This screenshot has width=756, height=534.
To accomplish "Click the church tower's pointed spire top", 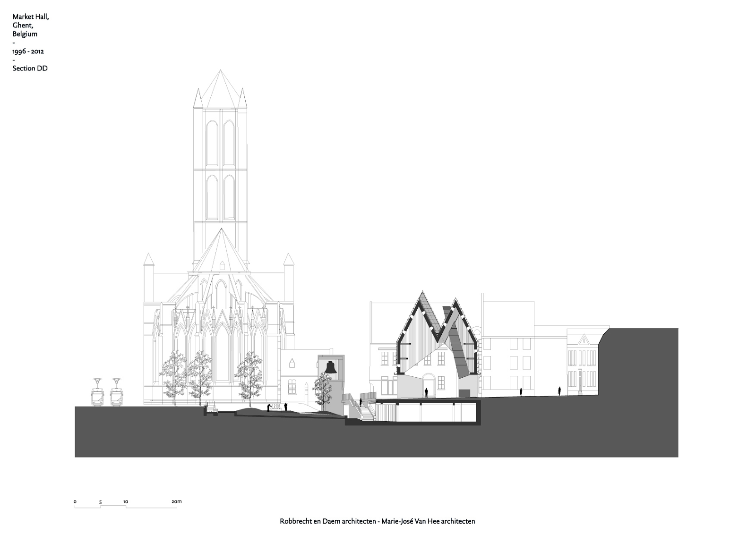I will [x=220, y=88].
